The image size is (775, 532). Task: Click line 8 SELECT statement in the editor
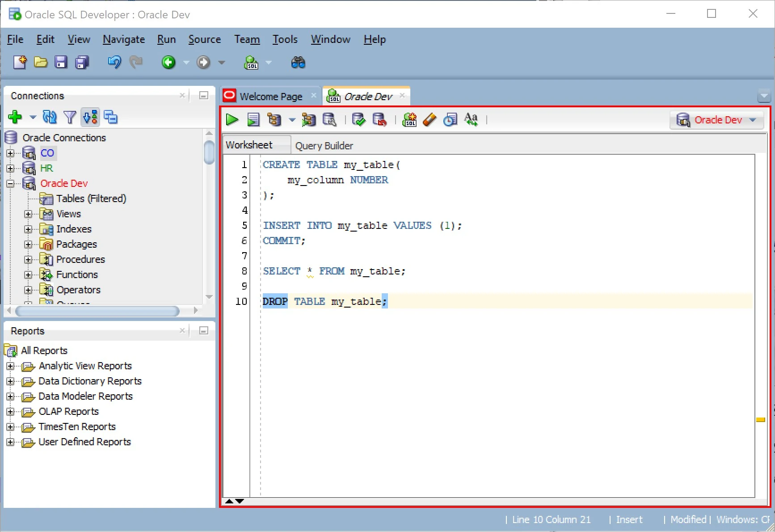(x=334, y=271)
